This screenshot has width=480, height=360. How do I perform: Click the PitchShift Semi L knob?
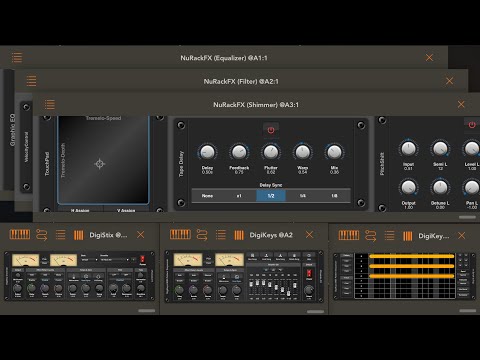440,149
